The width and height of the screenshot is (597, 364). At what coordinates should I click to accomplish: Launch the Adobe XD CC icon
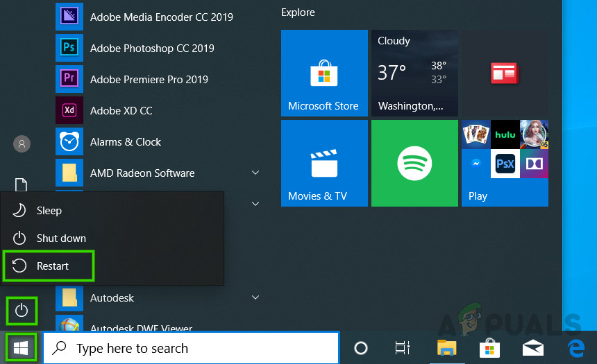click(69, 110)
